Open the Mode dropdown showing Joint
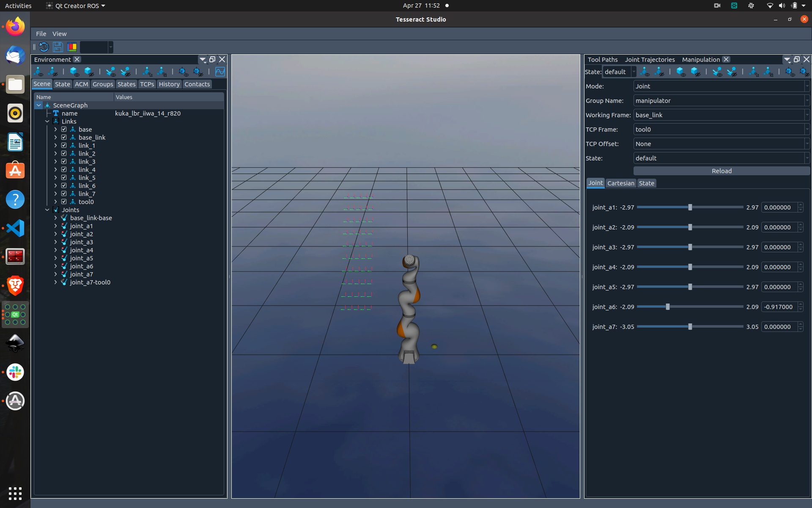 tap(721, 86)
